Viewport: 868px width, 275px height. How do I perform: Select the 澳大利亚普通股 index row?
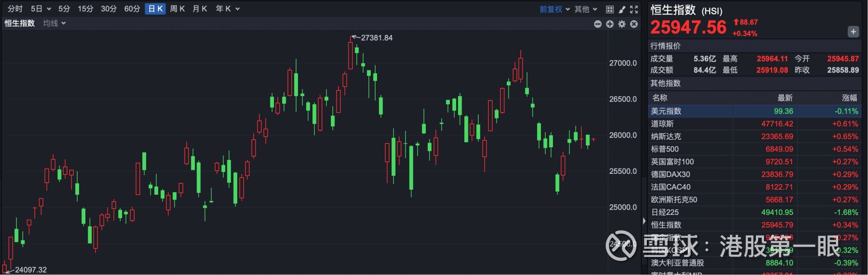[754, 263]
